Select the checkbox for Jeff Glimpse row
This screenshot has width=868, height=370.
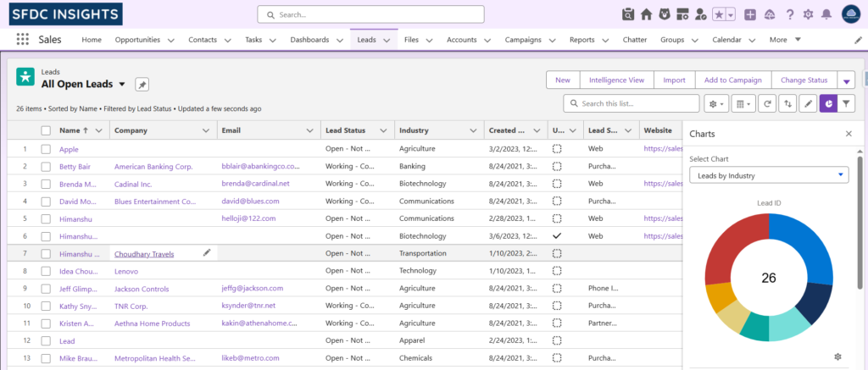46,289
